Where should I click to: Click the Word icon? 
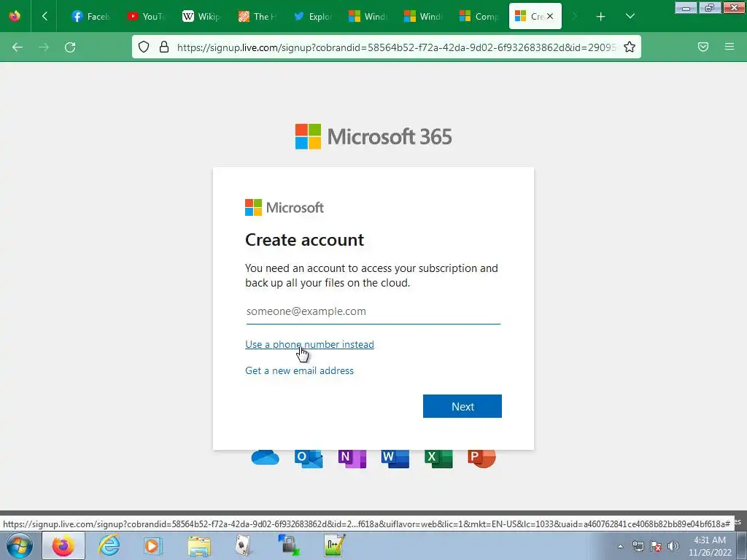point(395,458)
